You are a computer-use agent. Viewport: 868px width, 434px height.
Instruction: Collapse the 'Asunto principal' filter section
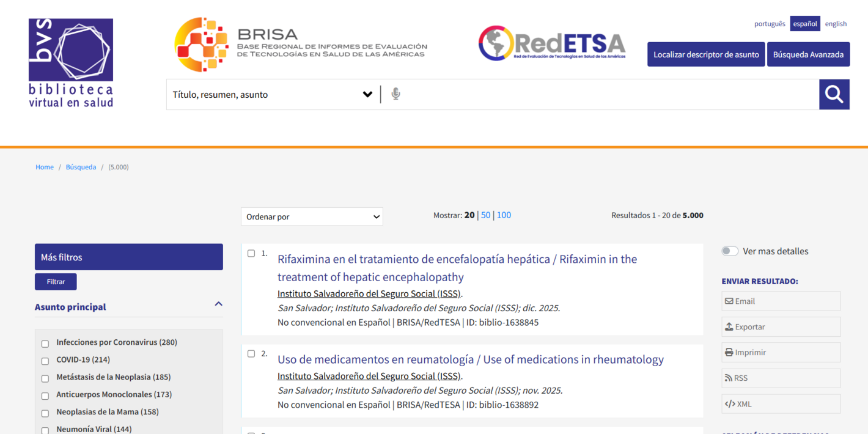point(218,304)
